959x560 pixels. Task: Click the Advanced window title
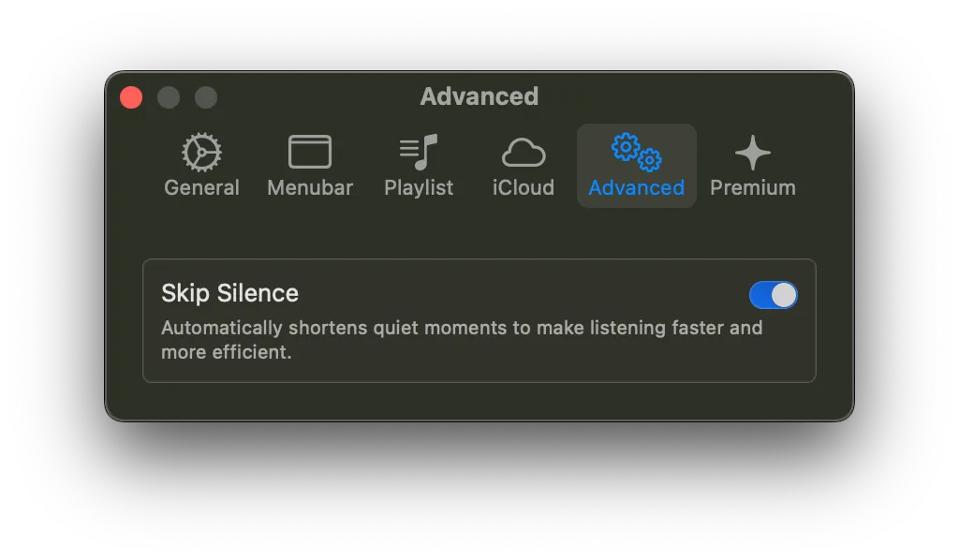tap(479, 96)
